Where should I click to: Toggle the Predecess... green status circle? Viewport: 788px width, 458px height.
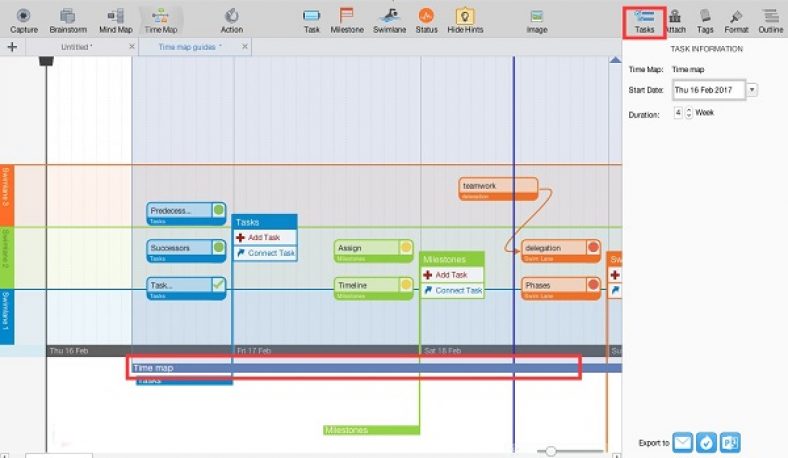219,210
